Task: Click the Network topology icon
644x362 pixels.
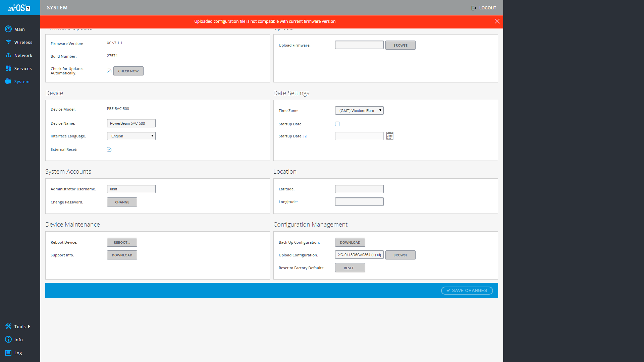Action: click(8, 55)
